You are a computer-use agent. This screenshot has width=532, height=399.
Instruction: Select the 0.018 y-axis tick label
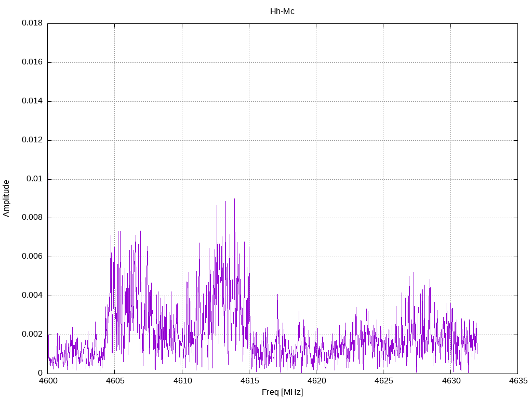(32, 23)
